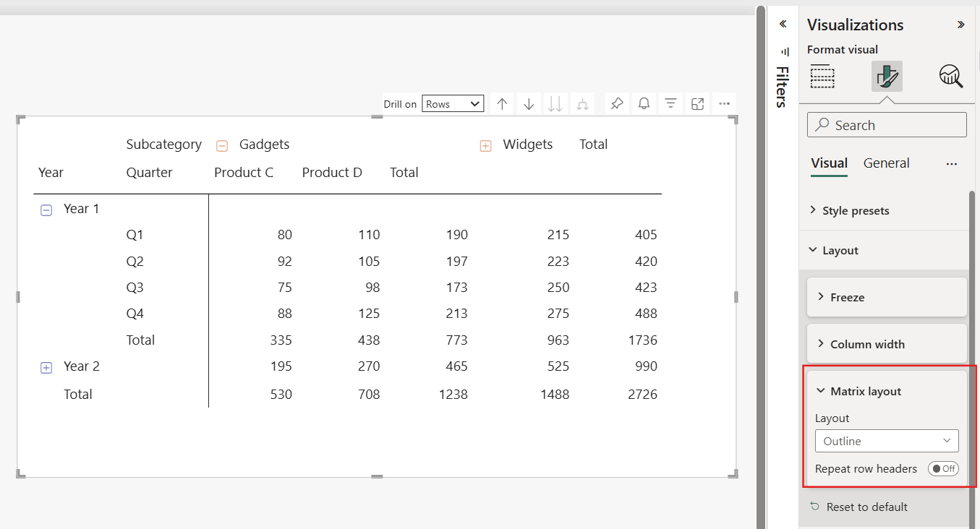Click the grand total value 2726
Viewport: 980px width, 529px height.
pyautogui.click(x=642, y=395)
